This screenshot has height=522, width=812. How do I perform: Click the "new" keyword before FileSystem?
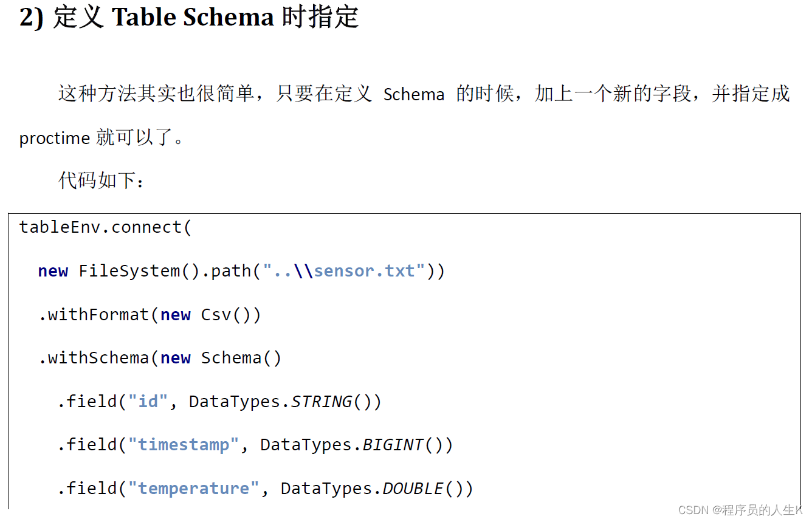tap(53, 271)
